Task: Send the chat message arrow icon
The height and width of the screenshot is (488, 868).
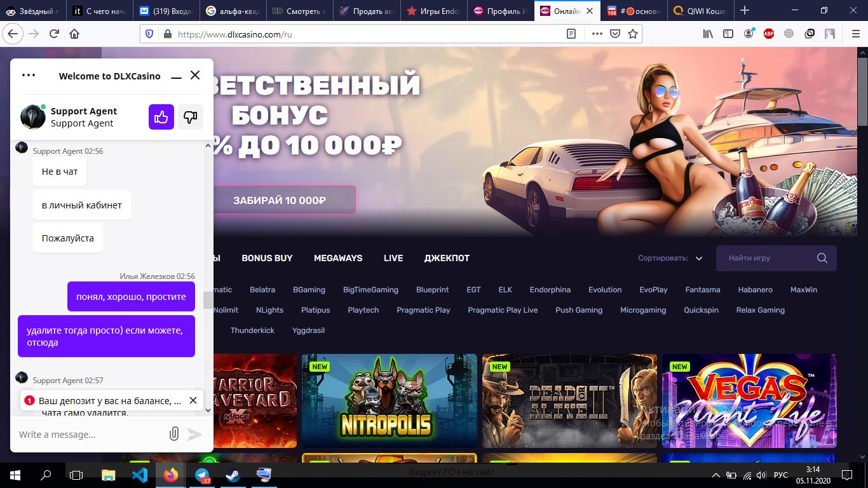Action: 194,435
